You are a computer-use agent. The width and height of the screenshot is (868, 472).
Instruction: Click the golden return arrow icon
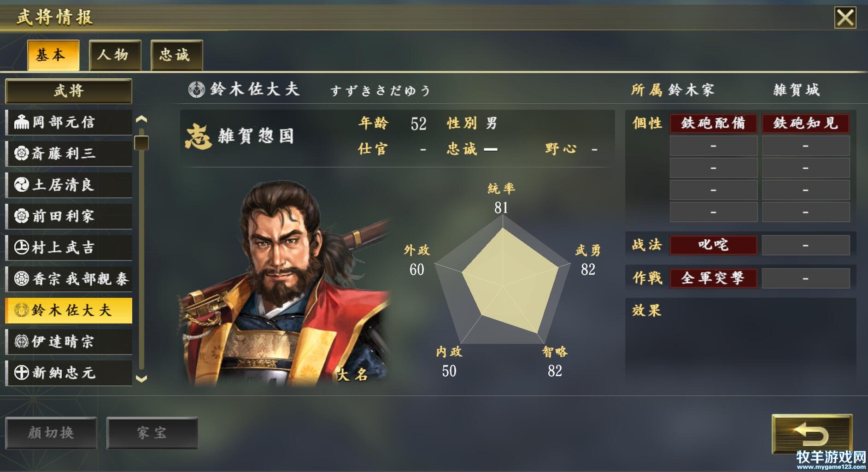coord(812,434)
